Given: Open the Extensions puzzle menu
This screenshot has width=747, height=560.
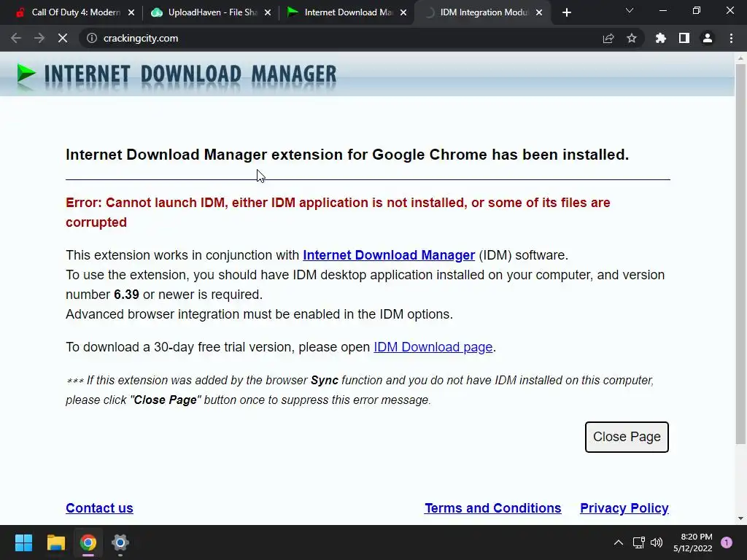Looking at the screenshot, I should pos(661,38).
